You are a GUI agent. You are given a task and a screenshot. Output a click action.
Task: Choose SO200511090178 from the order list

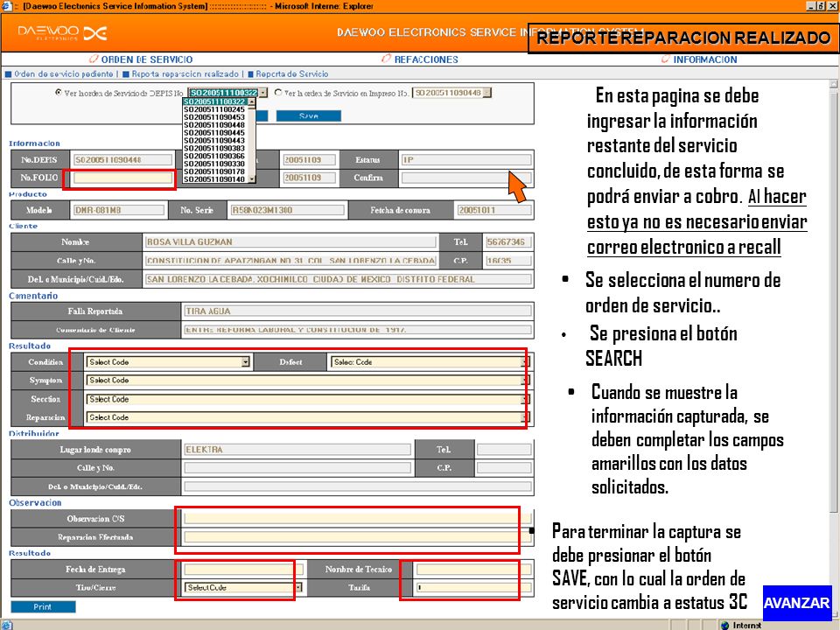214,171
